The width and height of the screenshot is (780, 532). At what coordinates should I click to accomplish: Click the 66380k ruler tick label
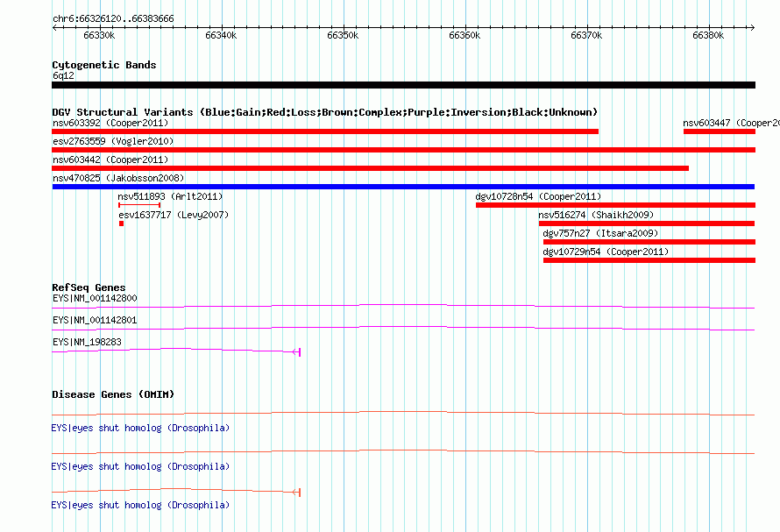708,35
